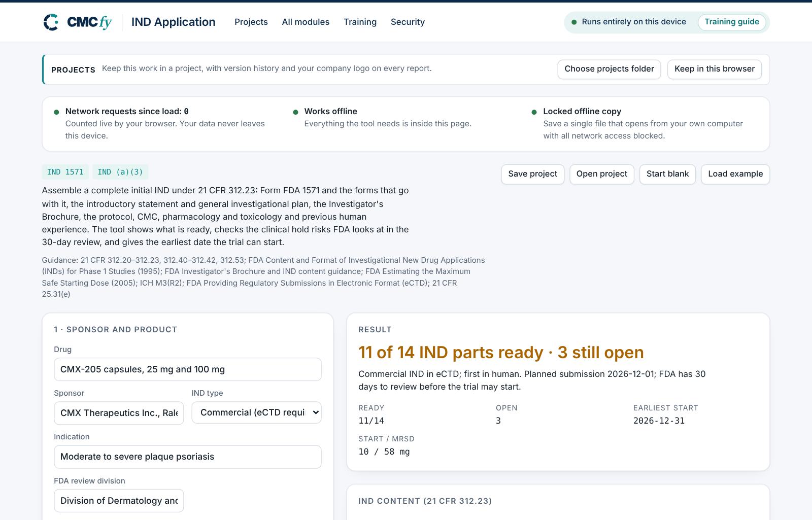Open the All modules menu item
The height and width of the screenshot is (520, 812).
tap(306, 22)
